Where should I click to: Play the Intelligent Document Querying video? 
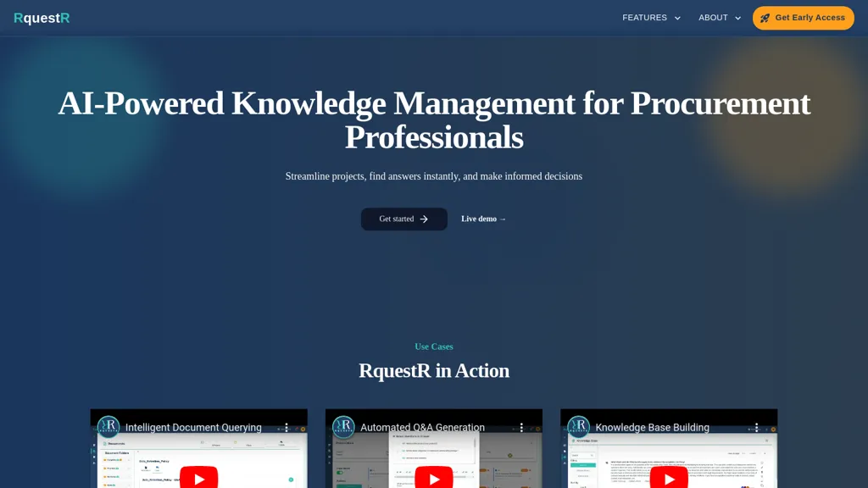tap(198, 478)
